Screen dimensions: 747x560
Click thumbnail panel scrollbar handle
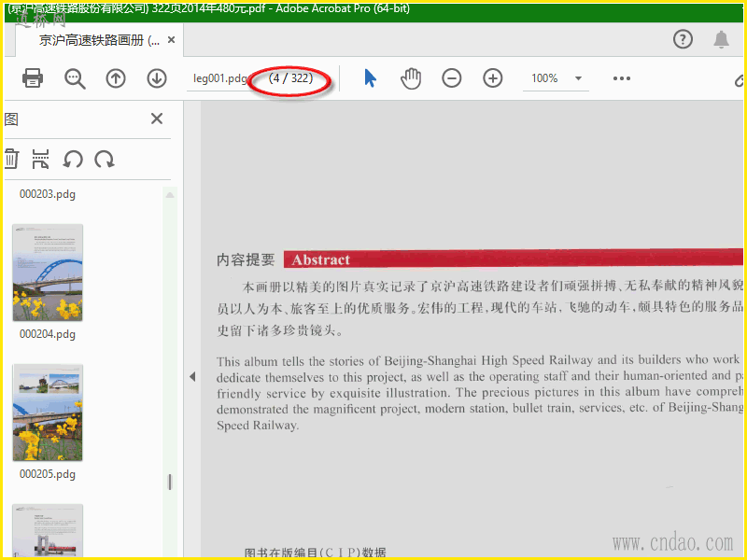(170, 482)
